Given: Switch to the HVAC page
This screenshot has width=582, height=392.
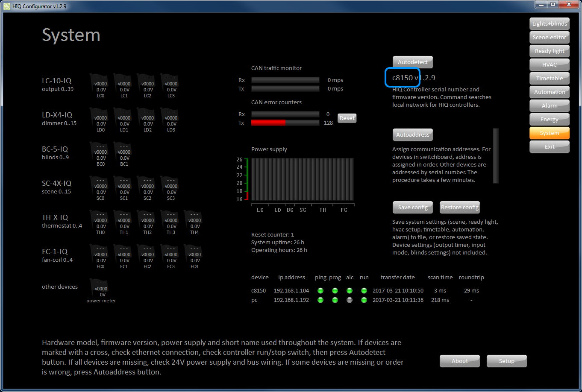Looking at the screenshot, I should (549, 65).
